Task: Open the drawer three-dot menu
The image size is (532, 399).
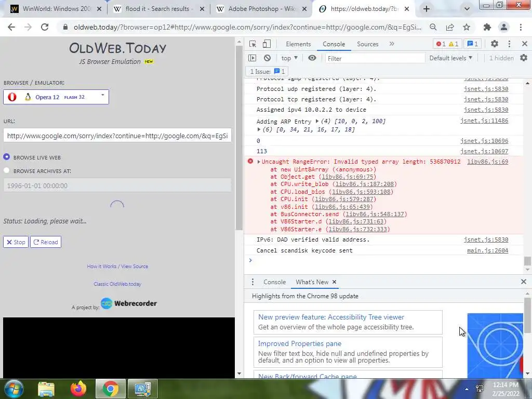Action: 252,282
